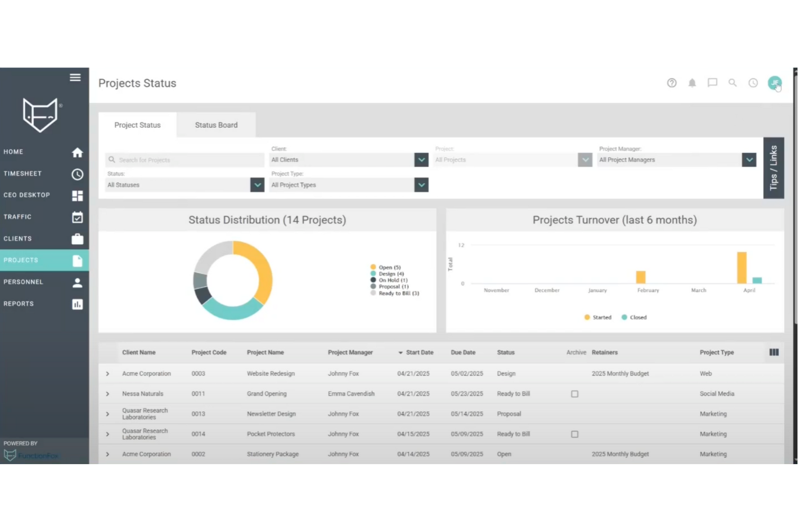The image size is (798, 532).
Task: Expand the Website Redesign project row
Action: pyautogui.click(x=107, y=373)
